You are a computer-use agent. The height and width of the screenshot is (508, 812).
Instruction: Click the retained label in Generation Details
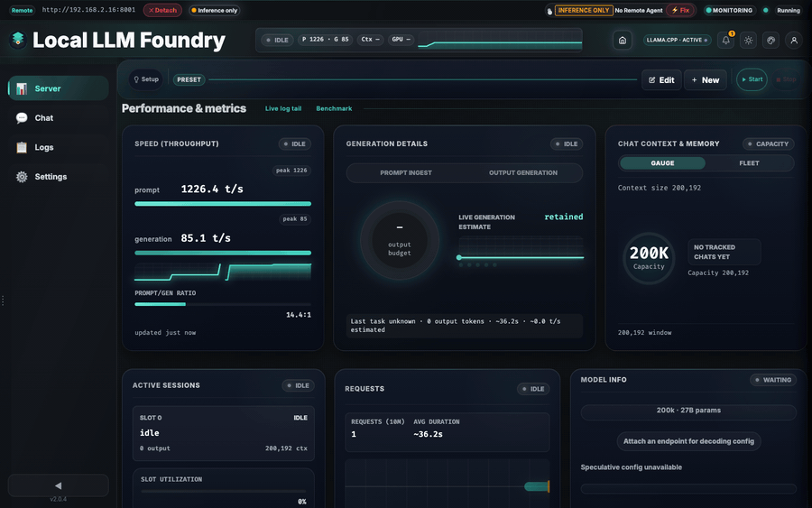point(563,217)
